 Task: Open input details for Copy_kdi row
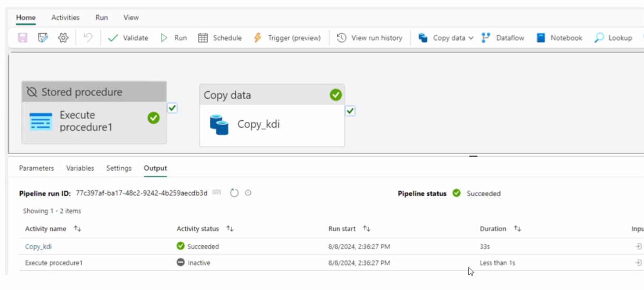[638, 246]
